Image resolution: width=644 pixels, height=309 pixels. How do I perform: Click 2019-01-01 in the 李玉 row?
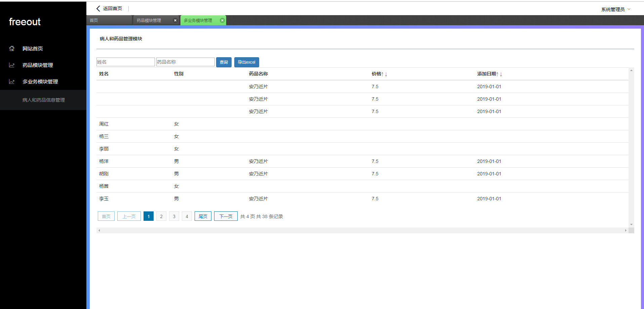coord(489,199)
